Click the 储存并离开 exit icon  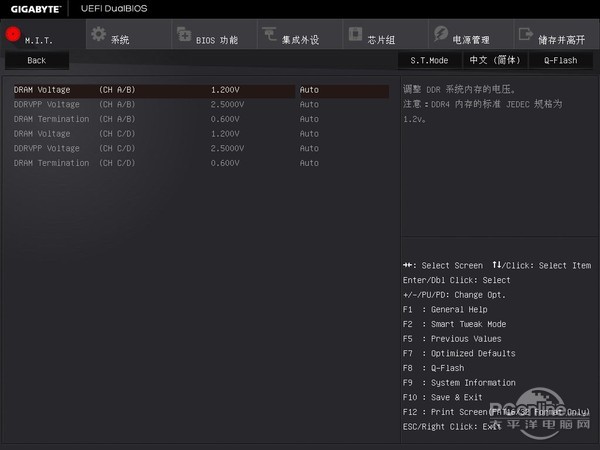coord(526,34)
